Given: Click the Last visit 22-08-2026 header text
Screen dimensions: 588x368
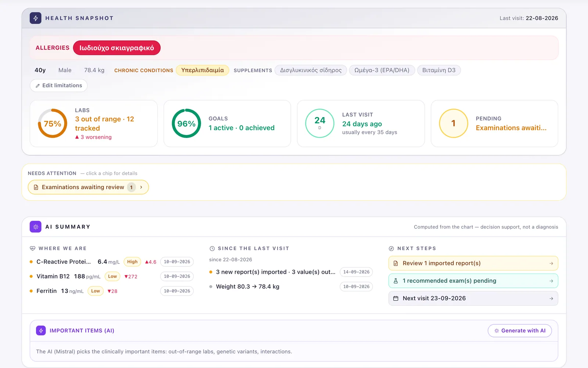Looking at the screenshot, I should 529,18.
